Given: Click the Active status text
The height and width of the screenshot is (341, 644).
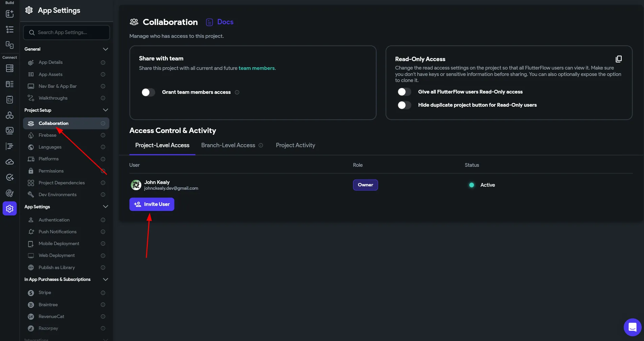Looking at the screenshot, I should point(487,185).
